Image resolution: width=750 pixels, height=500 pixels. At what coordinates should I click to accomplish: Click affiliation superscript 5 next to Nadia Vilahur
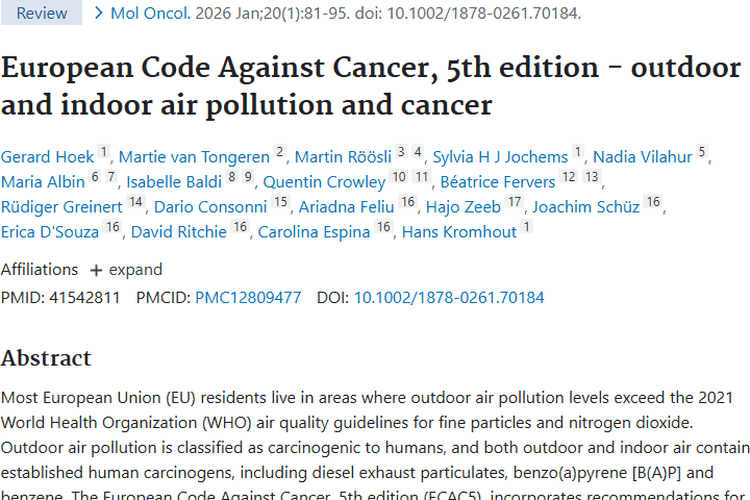point(702,153)
